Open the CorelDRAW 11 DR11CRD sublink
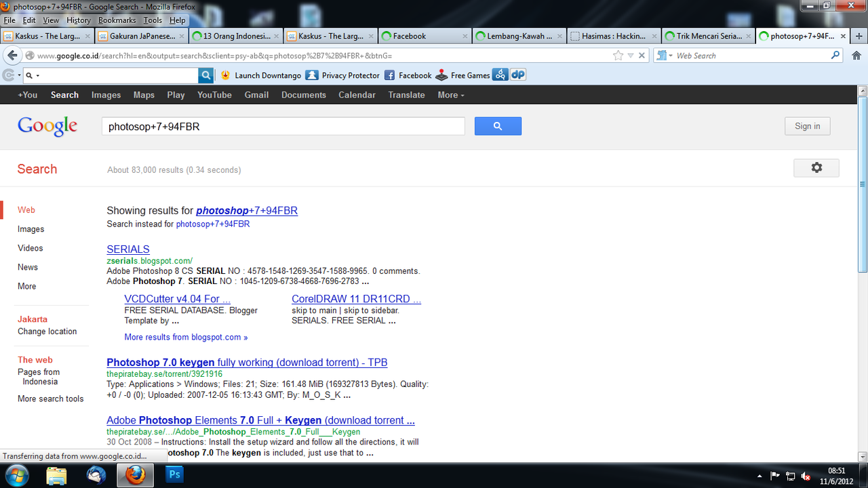 [356, 299]
